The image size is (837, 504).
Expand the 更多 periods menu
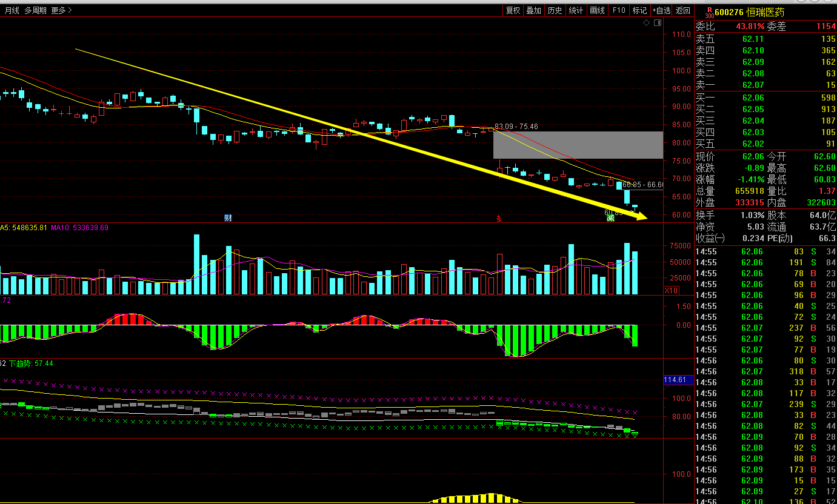(x=61, y=10)
